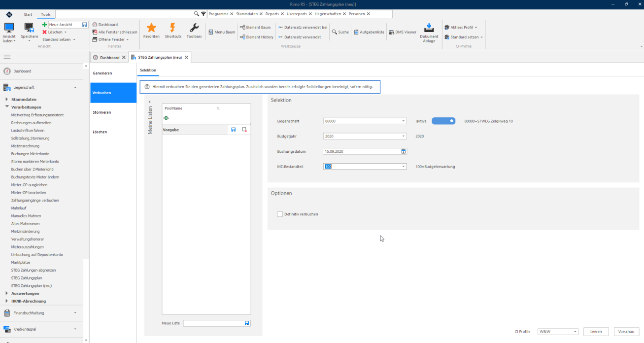Save the Vorgabe list with the disk icon

tap(234, 130)
